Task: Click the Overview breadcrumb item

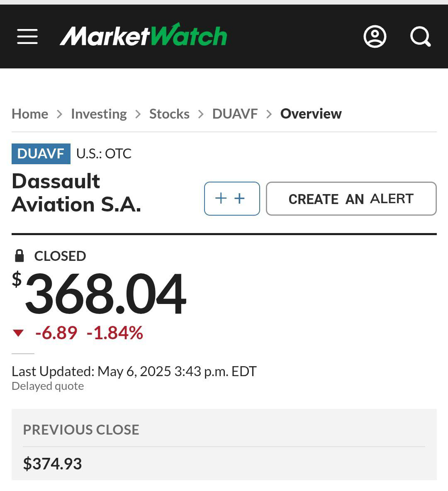Action: tap(311, 114)
